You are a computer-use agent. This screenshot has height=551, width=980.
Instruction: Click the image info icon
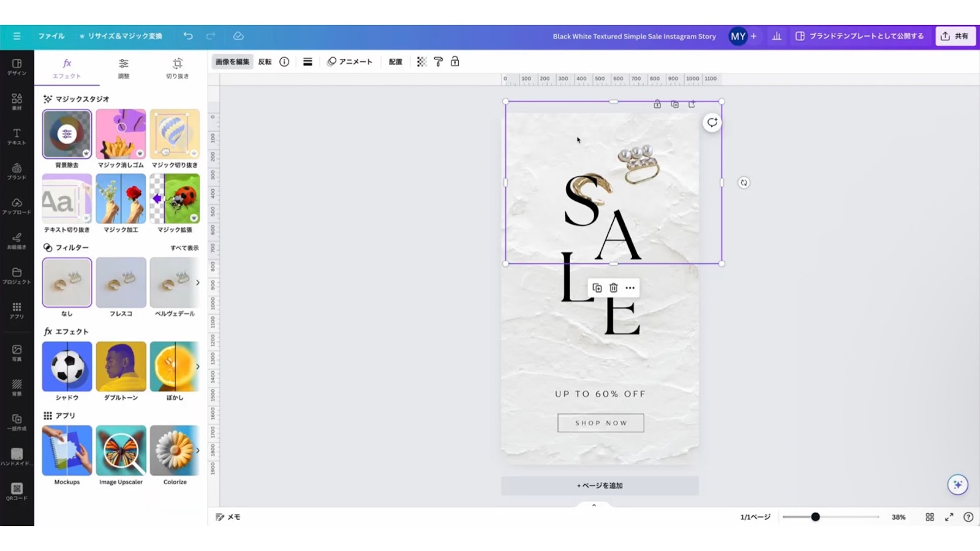coord(284,62)
